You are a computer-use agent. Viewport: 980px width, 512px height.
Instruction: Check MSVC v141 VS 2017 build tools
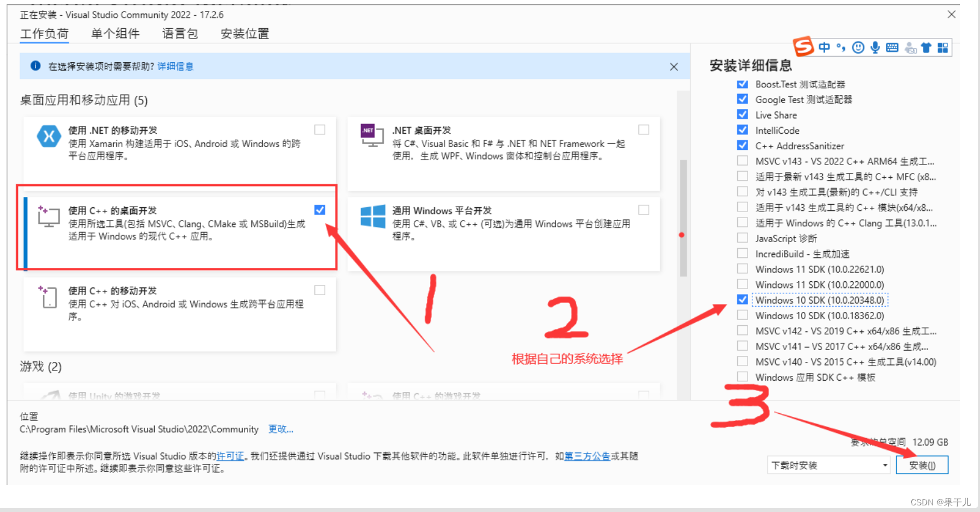pos(743,346)
